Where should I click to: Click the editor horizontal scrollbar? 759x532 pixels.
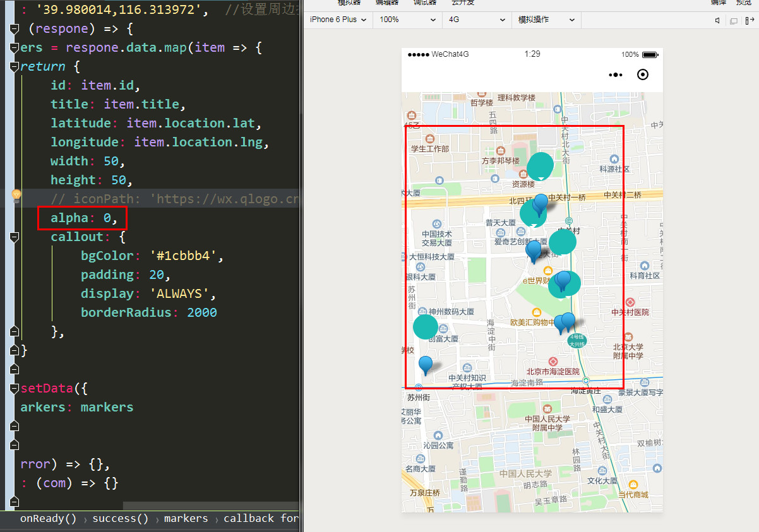210,505
